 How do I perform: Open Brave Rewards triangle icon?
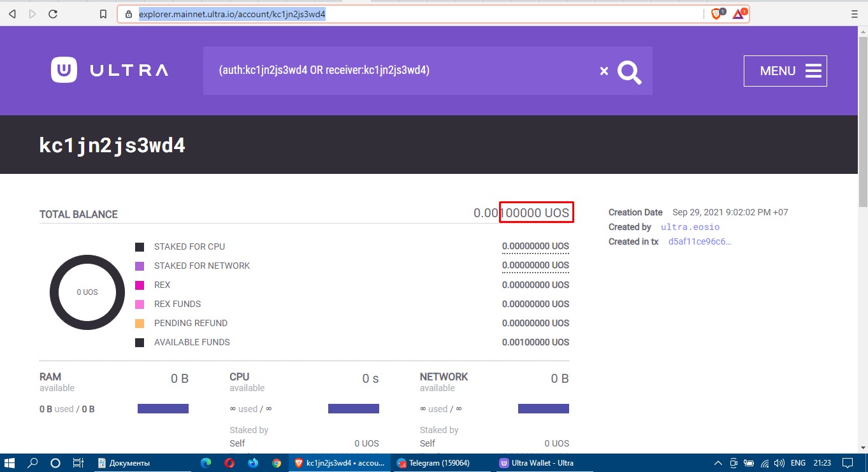(x=739, y=13)
